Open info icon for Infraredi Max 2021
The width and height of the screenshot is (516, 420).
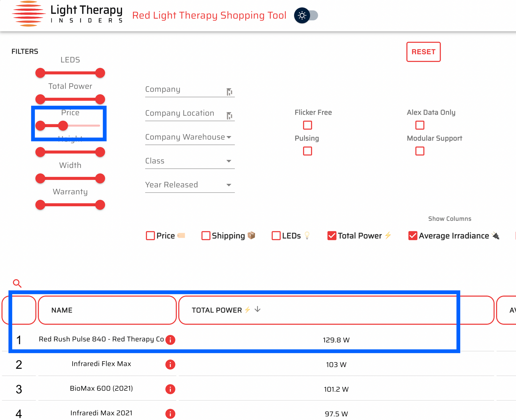coord(170,414)
